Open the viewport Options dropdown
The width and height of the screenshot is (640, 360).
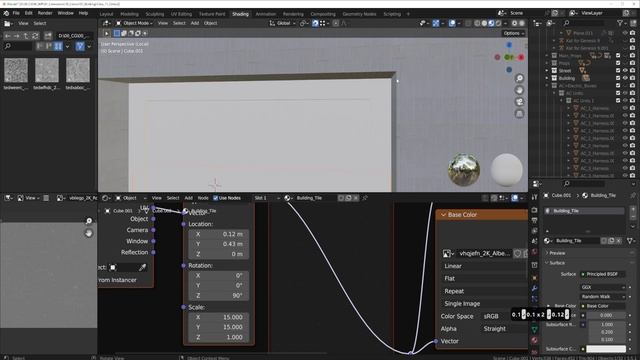click(513, 33)
